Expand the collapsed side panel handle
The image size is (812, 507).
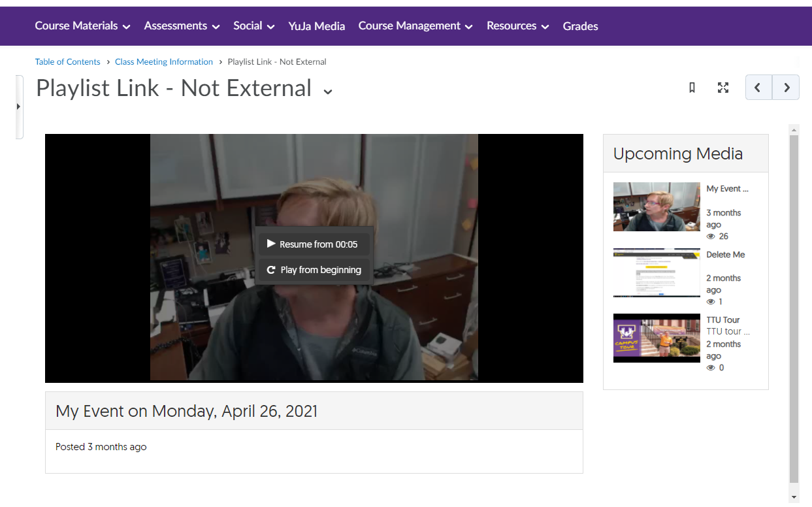[x=18, y=106]
